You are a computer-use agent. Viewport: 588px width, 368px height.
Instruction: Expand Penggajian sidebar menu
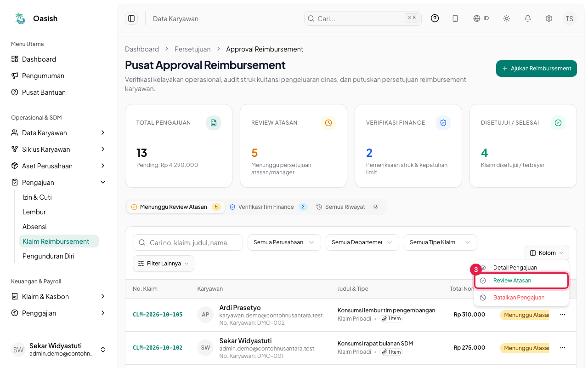pyautogui.click(x=59, y=313)
